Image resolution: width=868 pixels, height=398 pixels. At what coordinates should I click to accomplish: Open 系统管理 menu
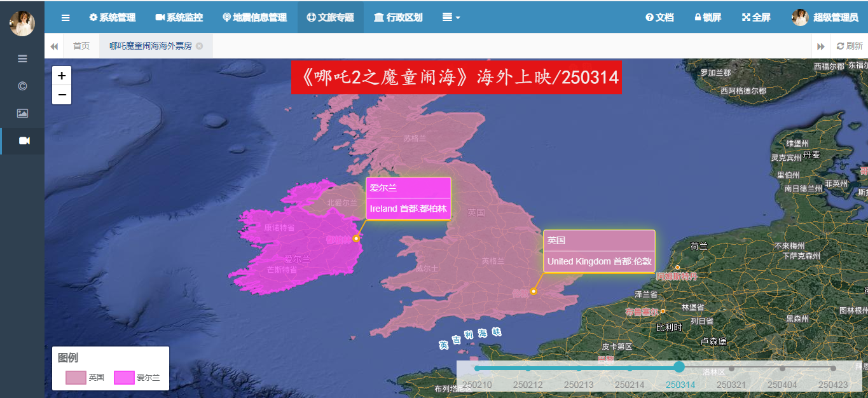coord(113,18)
